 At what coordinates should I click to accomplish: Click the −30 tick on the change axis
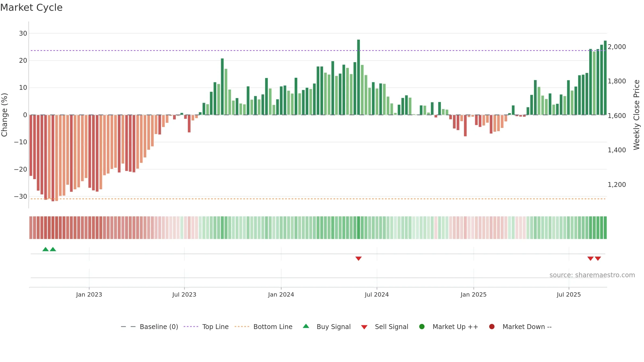point(21,196)
